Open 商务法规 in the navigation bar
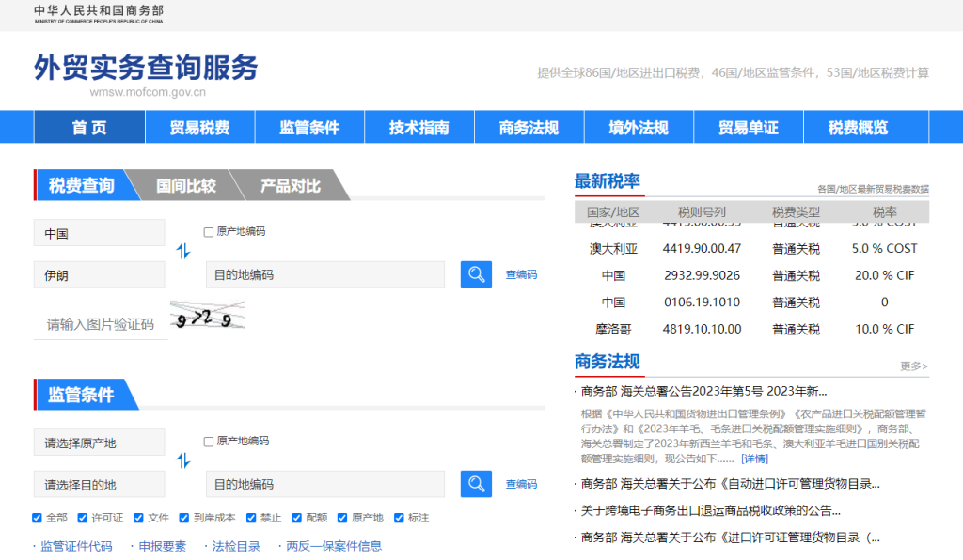 [529, 127]
